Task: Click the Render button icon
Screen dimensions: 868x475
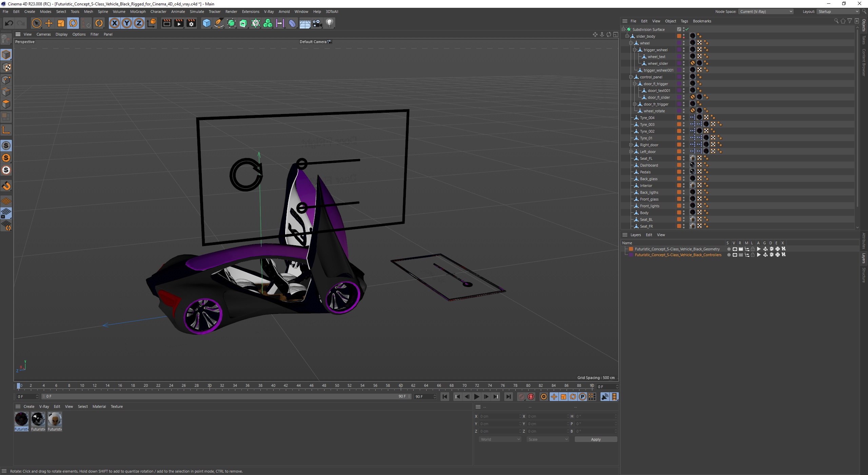Action: (166, 23)
